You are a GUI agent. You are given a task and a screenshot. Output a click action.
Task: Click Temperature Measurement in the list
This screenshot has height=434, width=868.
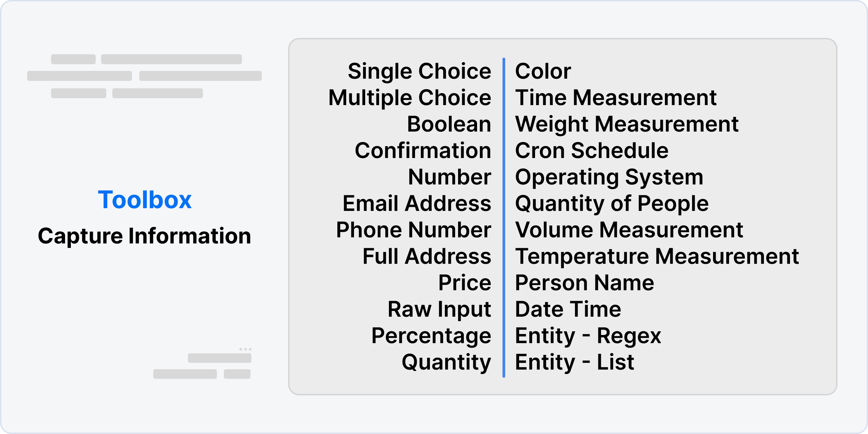pos(657,256)
